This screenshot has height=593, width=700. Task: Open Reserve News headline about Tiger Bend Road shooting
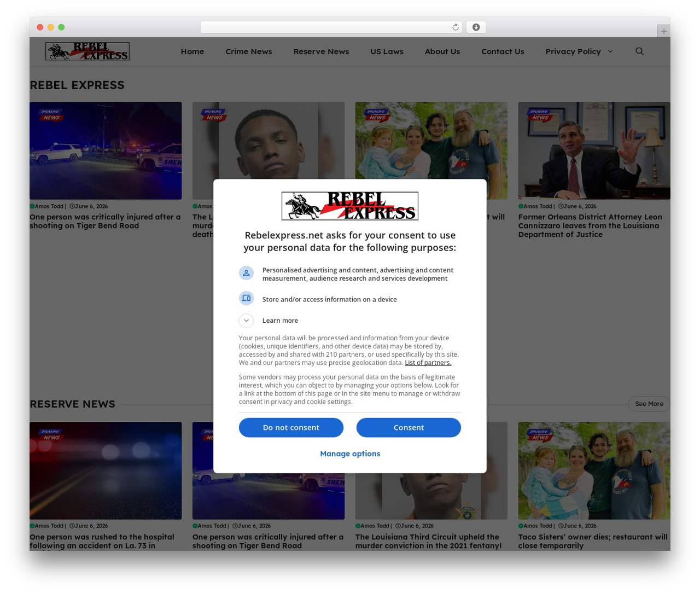pos(268,541)
